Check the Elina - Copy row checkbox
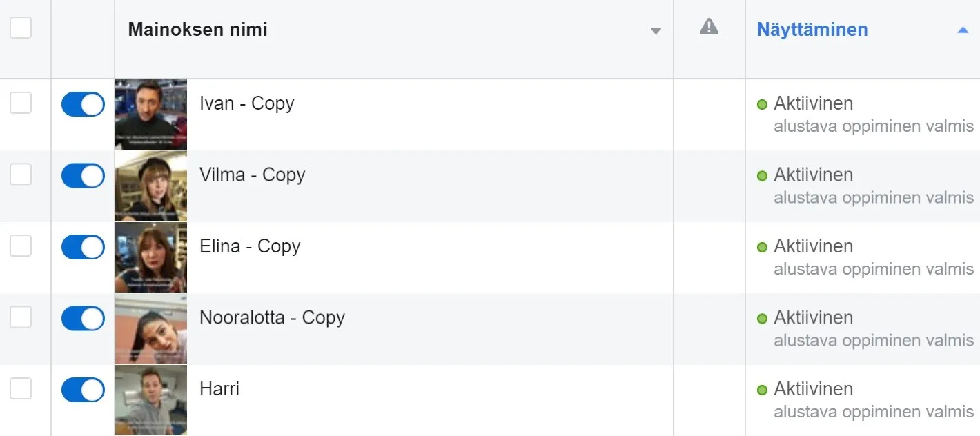Screen dimensions: 980x436 coord(21,246)
